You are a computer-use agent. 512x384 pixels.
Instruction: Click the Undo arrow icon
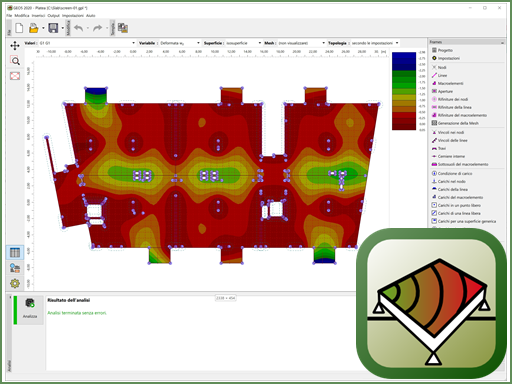click(x=78, y=28)
